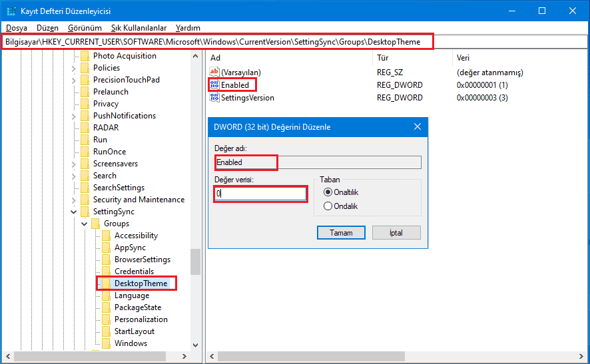Click the Prelaunch folder icon
The width and height of the screenshot is (590, 364).
coord(85,92)
